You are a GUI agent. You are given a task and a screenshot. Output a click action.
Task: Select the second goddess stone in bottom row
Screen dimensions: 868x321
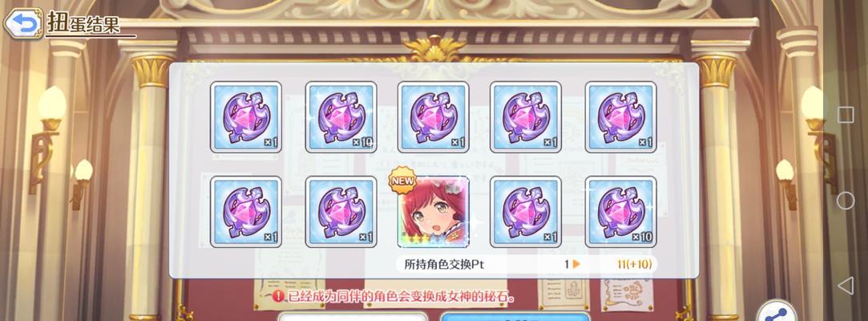(x=341, y=212)
